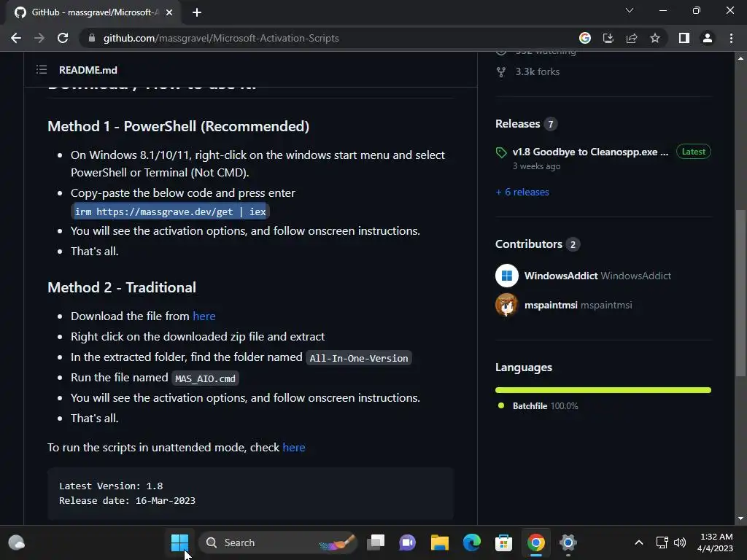Click All-In-One-Version code text
The height and width of the screenshot is (560, 747).
pos(359,358)
